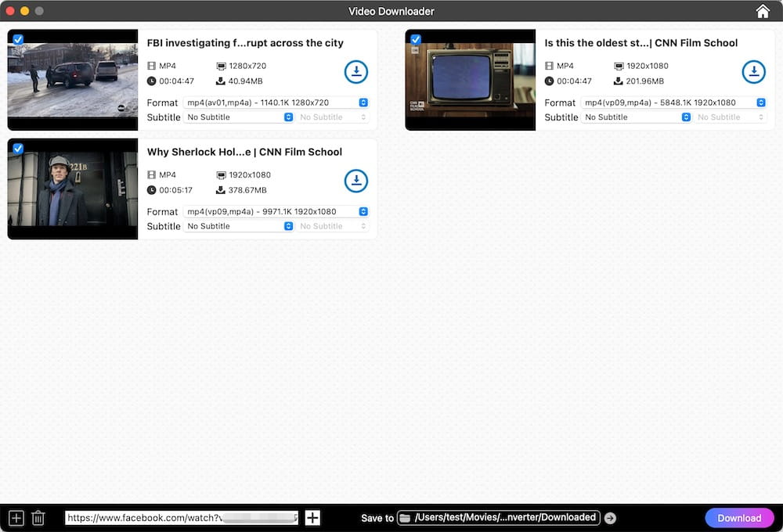Click the Home icon in the title bar
Screen dimensions: 783x532
[762, 11]
